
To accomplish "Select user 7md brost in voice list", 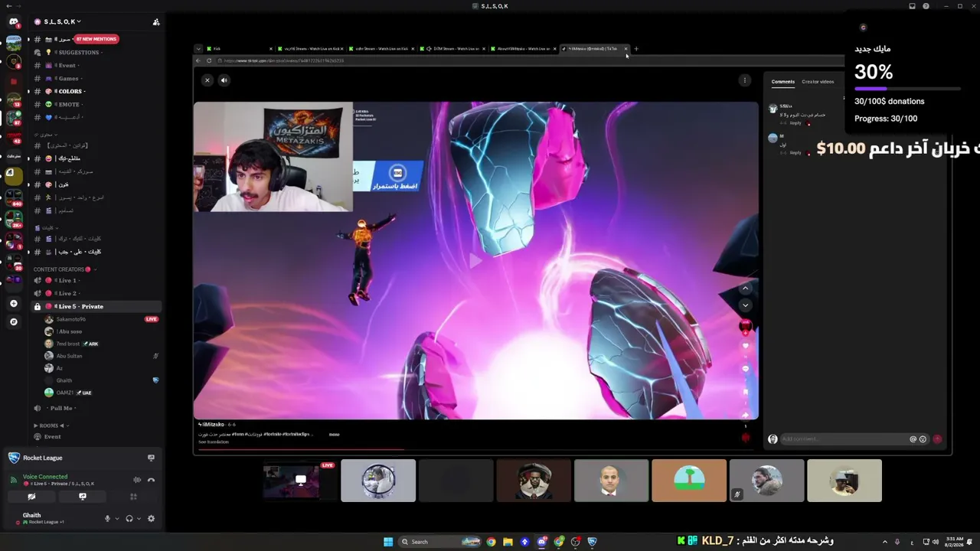I will tap(102, 344).
